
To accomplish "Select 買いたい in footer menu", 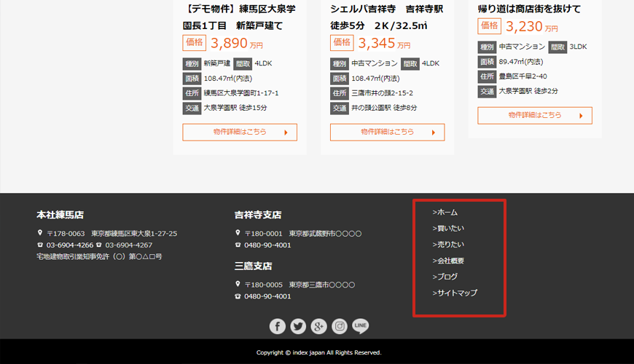I will [x=448, y=229].
